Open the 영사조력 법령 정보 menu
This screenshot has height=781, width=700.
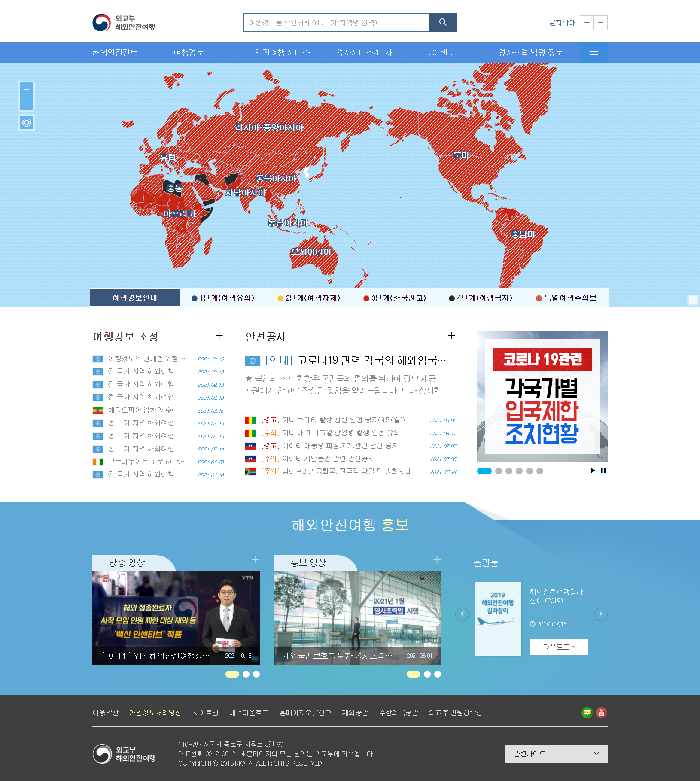click(x=531, y=52)
